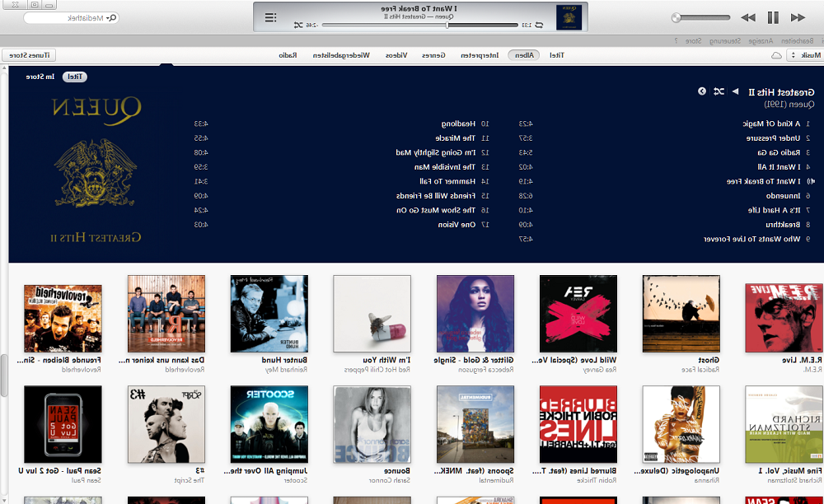Open the Unapologetic (Deluxe) Rihanna cover
Image resolution: width=824 pixels, height=504 pixels.
[681, 424]
